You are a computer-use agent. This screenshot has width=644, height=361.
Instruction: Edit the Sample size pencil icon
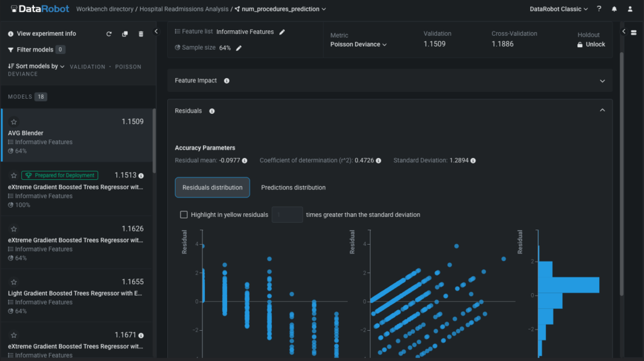tap(238, 48)
